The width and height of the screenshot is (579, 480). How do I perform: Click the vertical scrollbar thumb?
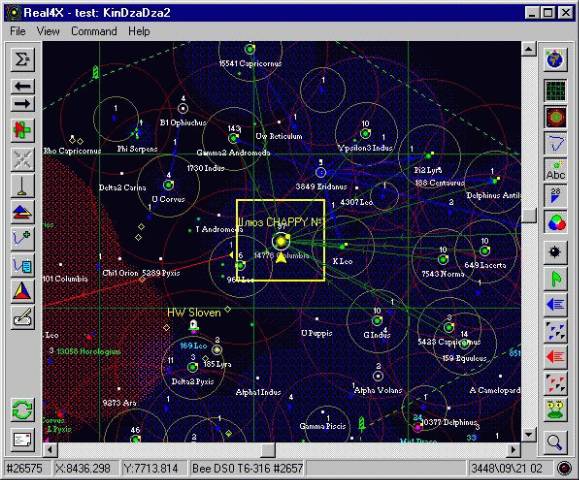(529, 216)
